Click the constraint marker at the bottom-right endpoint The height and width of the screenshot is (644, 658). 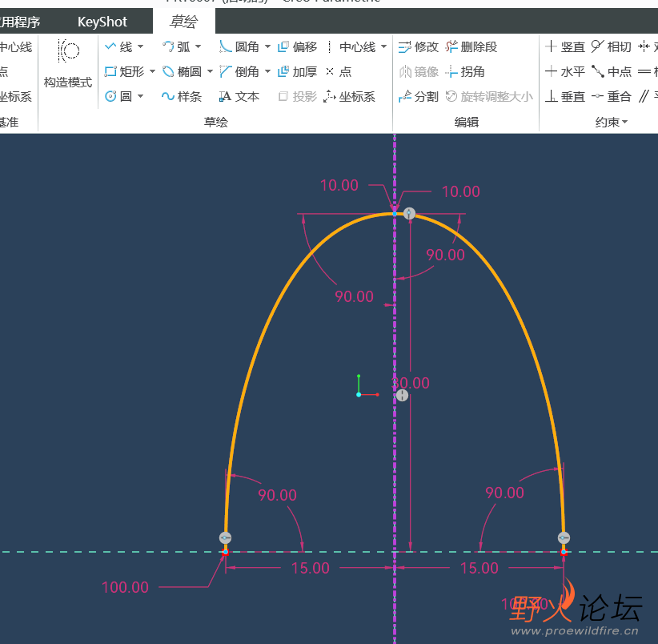point(564,537)
